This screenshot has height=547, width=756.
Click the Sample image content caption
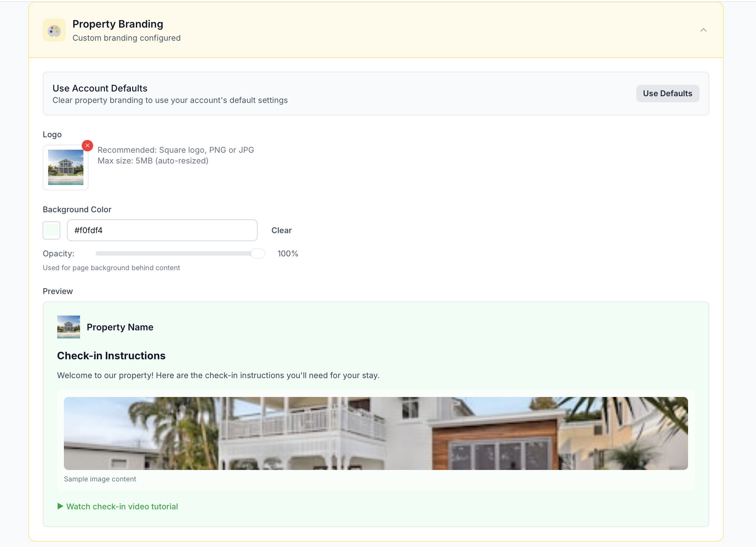coord(100,479)
